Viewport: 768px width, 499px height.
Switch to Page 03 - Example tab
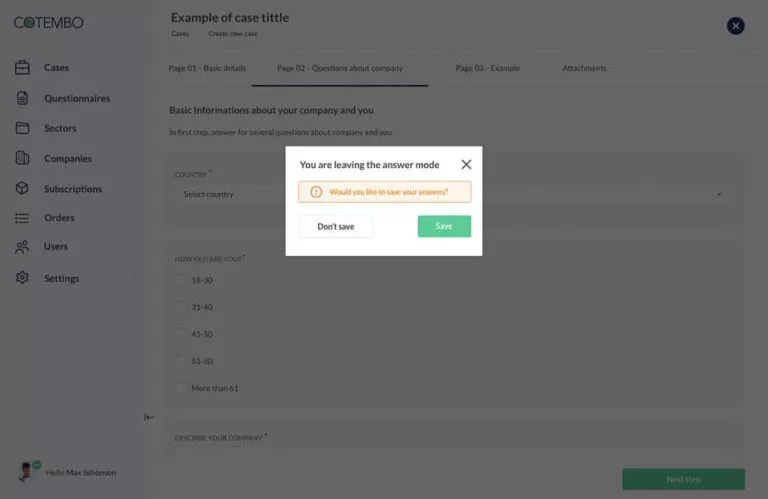[487, 68]
